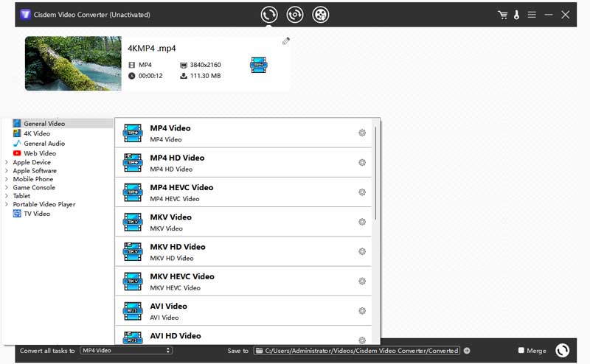The image size is (590, 364).
Task: Click the AVI Video film icon
Action: 133,312
